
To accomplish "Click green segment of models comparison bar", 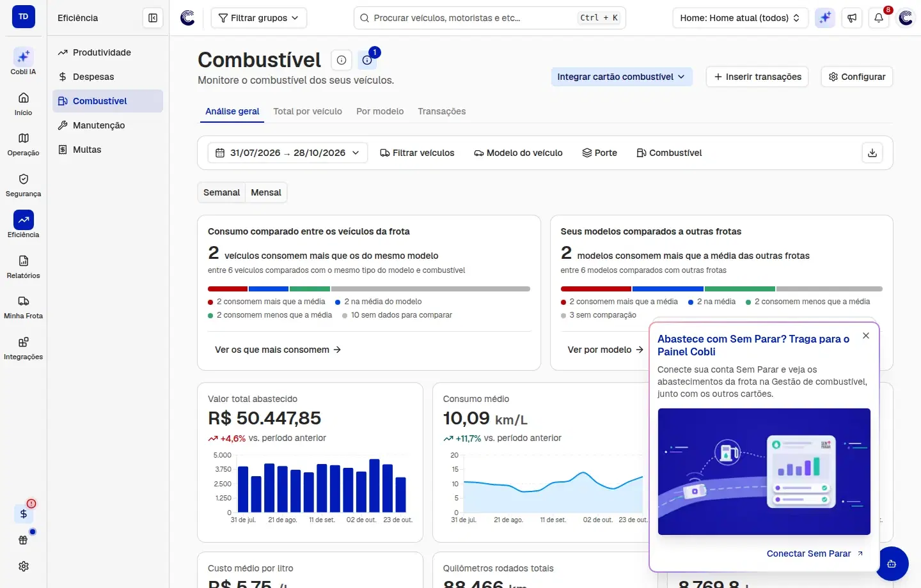I will pyautogui.click(x=740, y=289).
